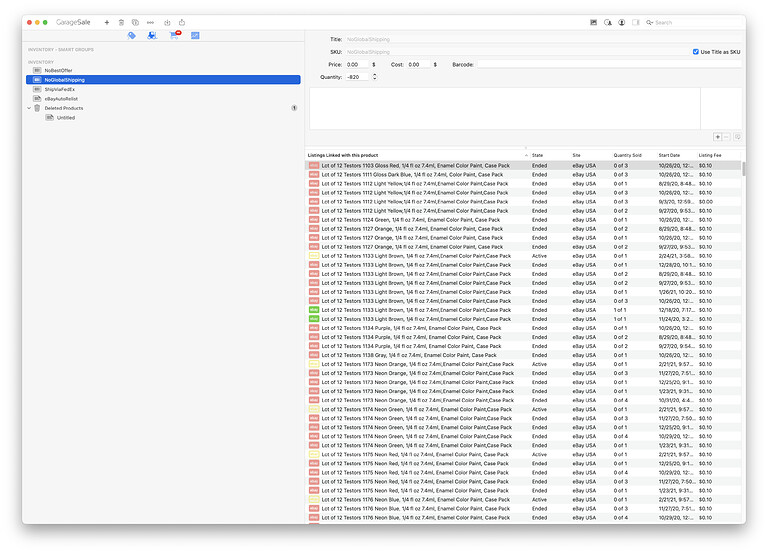Open the forklift inventory mode icon
Screen dimensions: 768x552
tap(152, 35)
